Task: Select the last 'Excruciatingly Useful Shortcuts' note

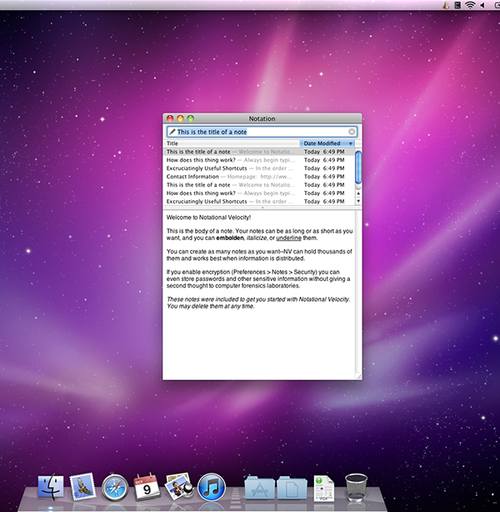Action: pos(260,201)
